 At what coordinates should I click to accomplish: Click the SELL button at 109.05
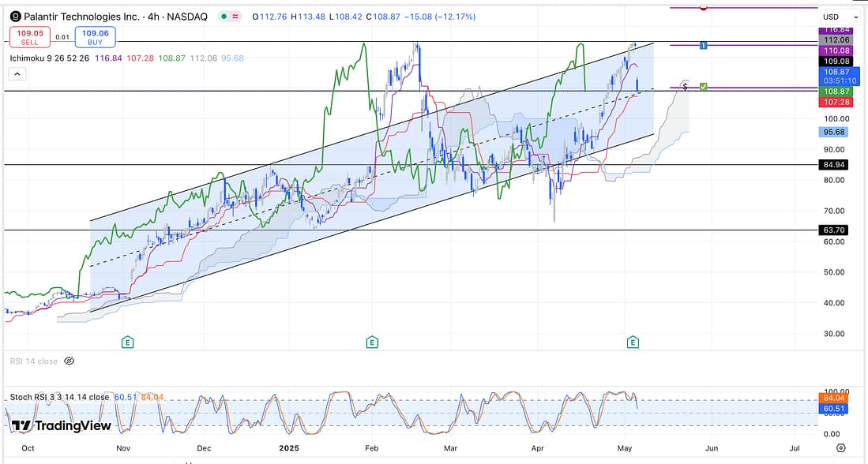[x=30, y=37]
